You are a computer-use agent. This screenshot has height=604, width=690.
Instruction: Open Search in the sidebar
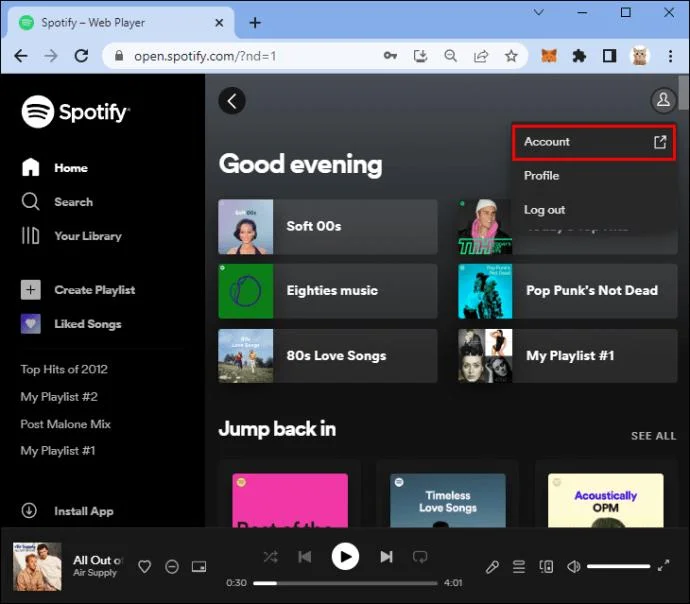point(57,202)
